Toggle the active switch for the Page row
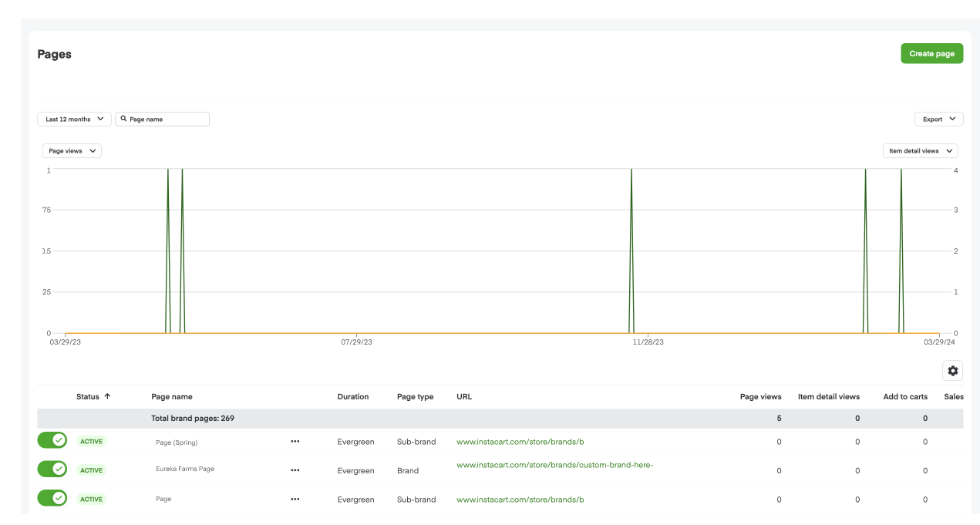Viewport: 980px width, 525px height. click(52, 498)
